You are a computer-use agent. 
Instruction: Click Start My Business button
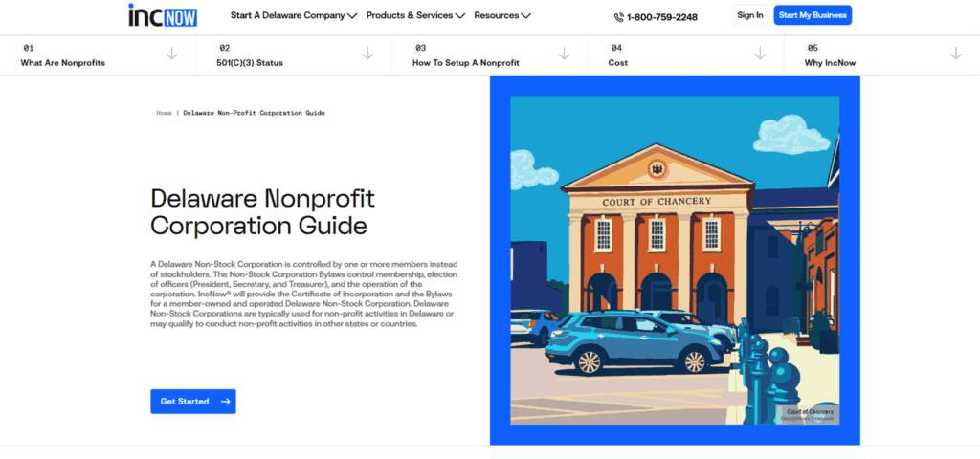point(813,15)
